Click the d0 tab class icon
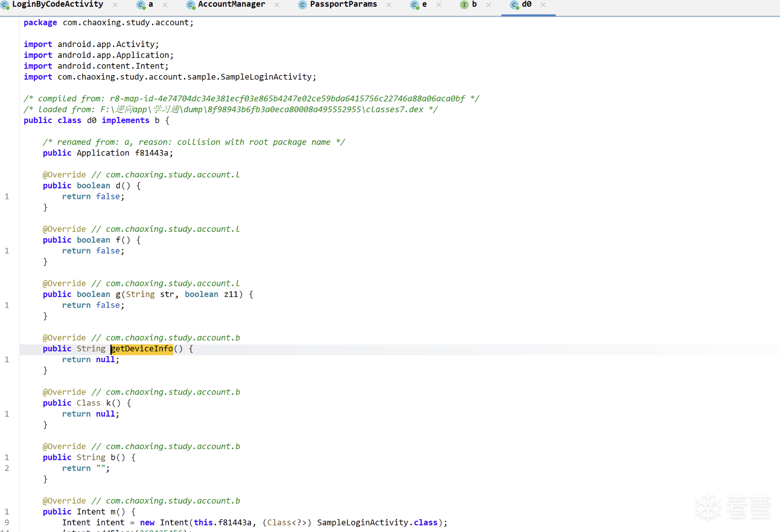The image size is (780, 532). pos(514,5)
